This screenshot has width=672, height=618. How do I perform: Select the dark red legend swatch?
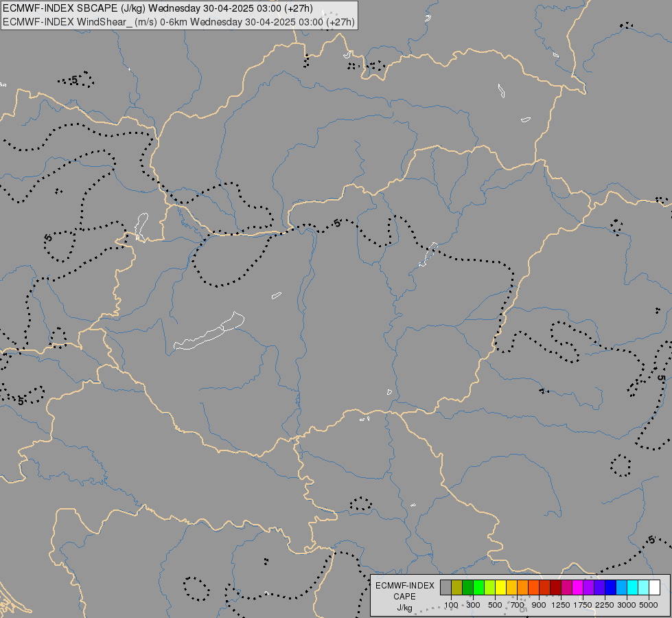click(556, 588)
